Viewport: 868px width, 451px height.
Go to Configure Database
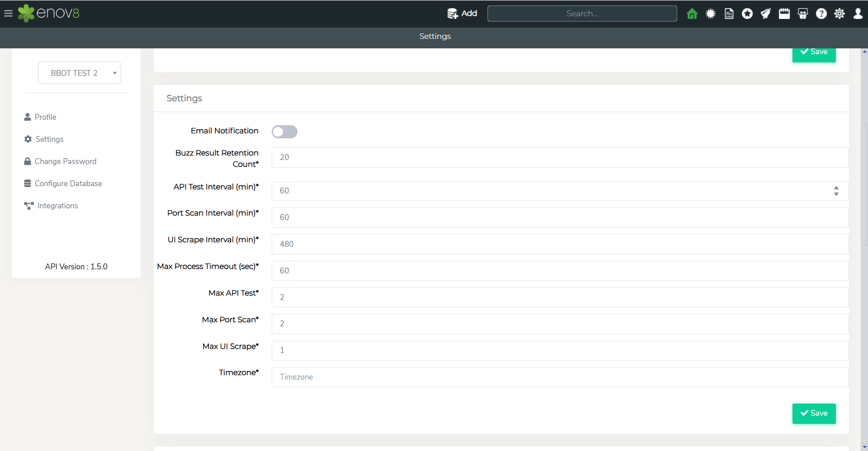[x=68, y=183]
